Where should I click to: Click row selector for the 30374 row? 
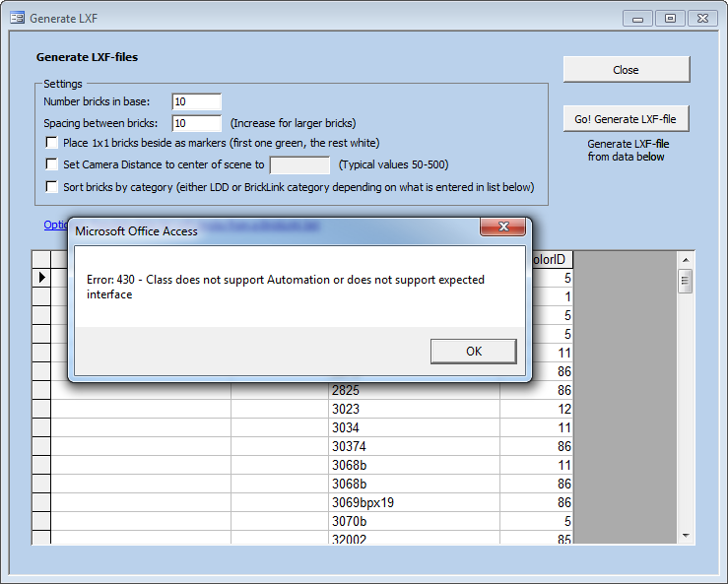pyautogui.click(x=41, y=446)
